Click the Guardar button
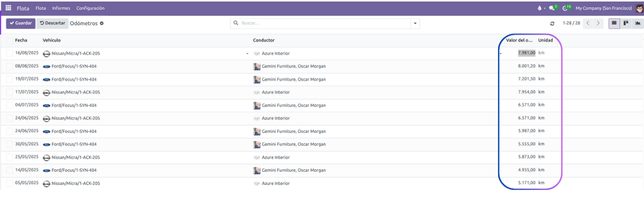Screen dimensions: 644x204 21,23
